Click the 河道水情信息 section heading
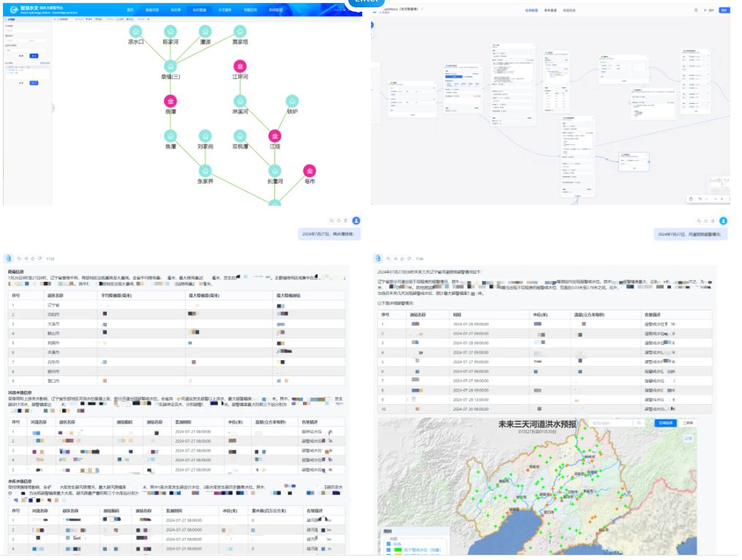 coord(20,392)
